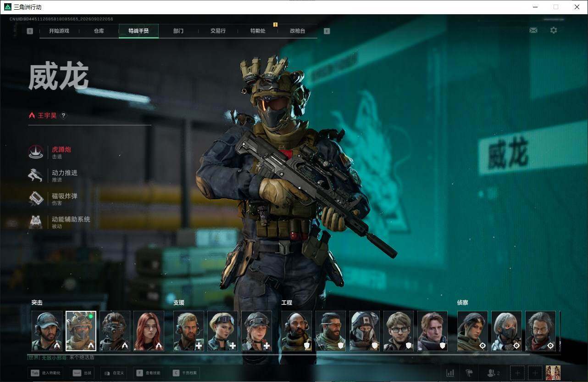
Task: Click the 虎蹲炮 skill icon
Action: coord(36,152)
